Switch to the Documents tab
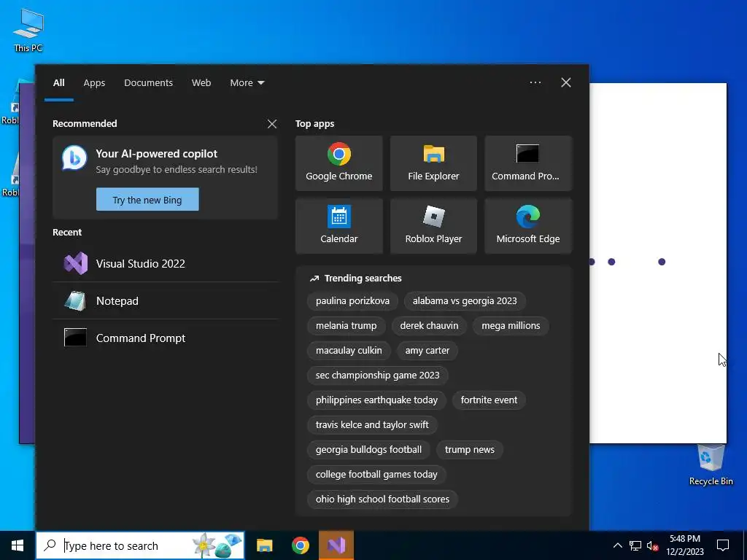Viewport: 747px width, 560px height. (149, 83)
